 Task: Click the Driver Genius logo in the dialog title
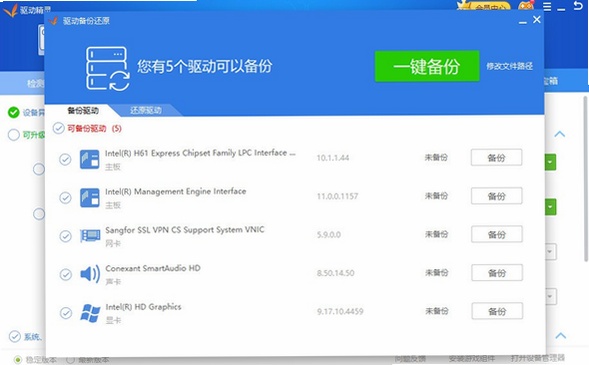click(53, 20)
